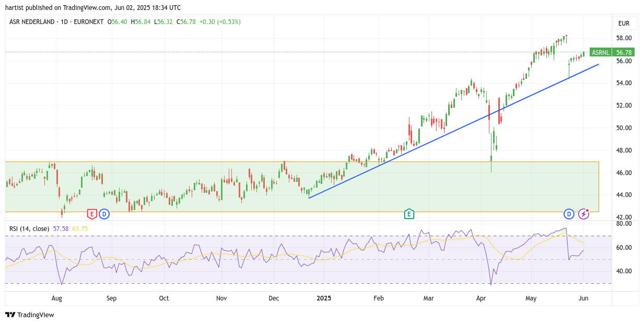Click the 40.00 RSI axis label
644x324 pixels.
point(624,271)
